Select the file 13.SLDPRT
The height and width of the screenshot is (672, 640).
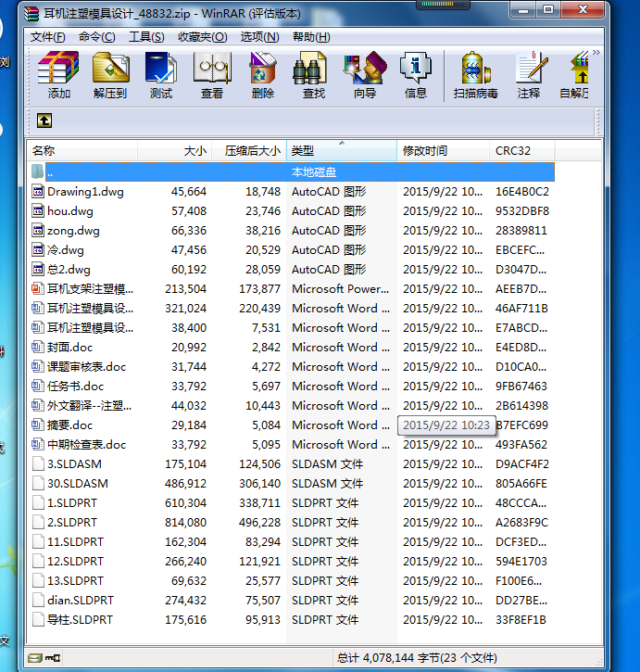75,581
